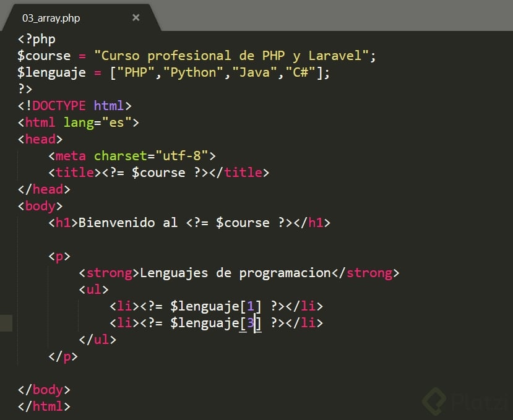The image size is (513, 420).
Task: Click the opening <head> tag
Action: tap(40, 139)
